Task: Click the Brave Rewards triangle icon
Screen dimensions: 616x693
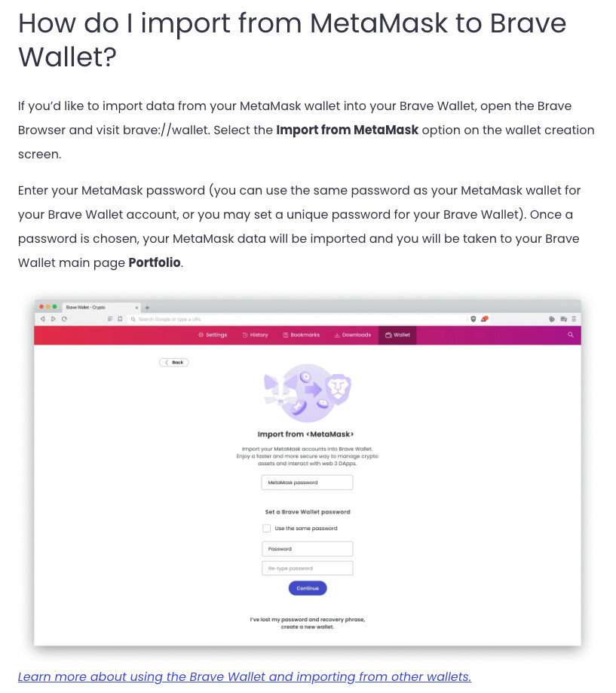Action: 484,319
